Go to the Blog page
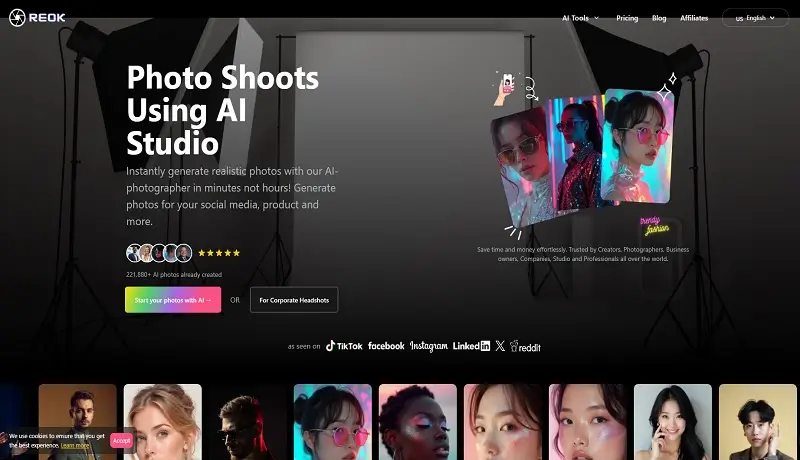 tap(659, 18)
